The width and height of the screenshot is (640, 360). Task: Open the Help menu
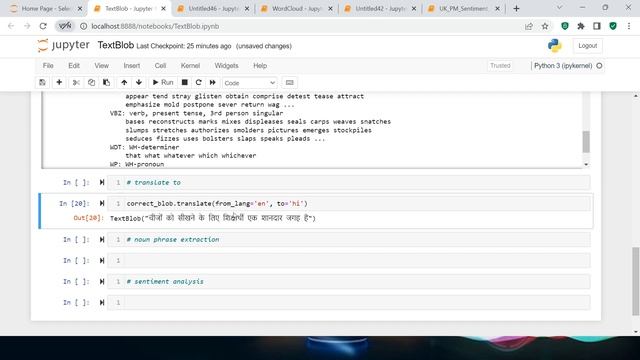(260, 66)
